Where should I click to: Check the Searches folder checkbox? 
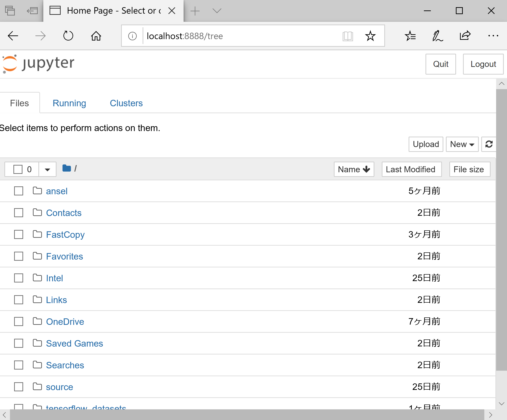(x=19, y=365)
